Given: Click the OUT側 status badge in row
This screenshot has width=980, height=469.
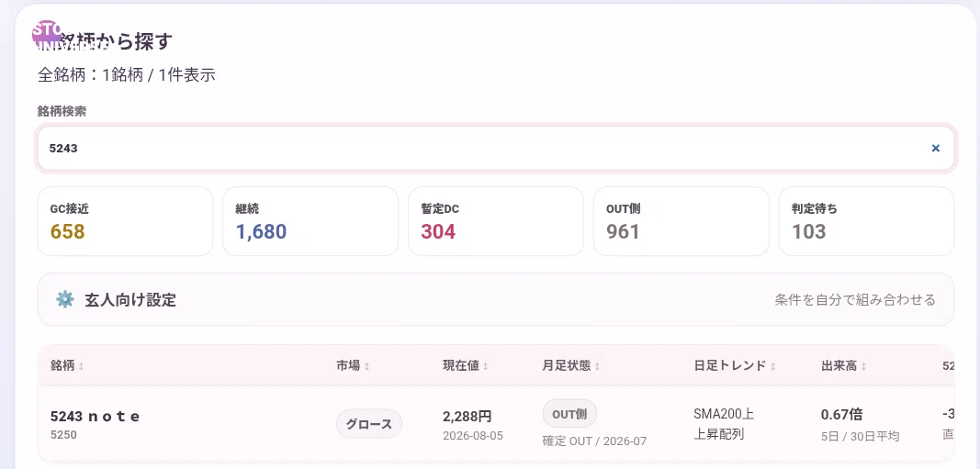Looking at the screenshot, I should pos(569,414).
